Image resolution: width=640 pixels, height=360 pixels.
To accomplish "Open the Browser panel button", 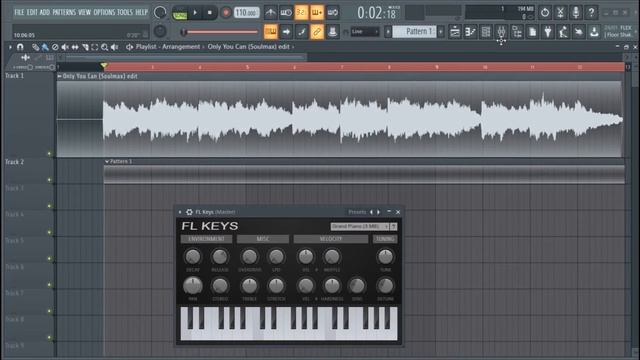I will (517, 31).
